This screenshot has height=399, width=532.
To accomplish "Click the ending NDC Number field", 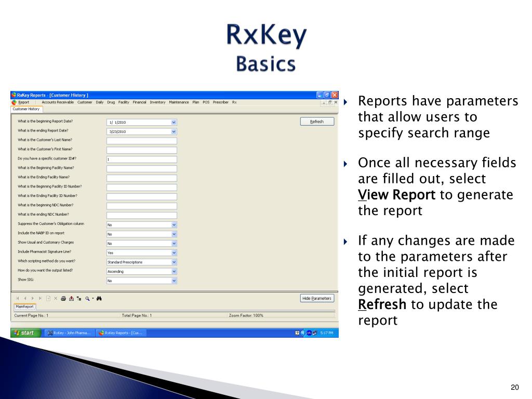I will pyautogui.click(x=142, y=216).
